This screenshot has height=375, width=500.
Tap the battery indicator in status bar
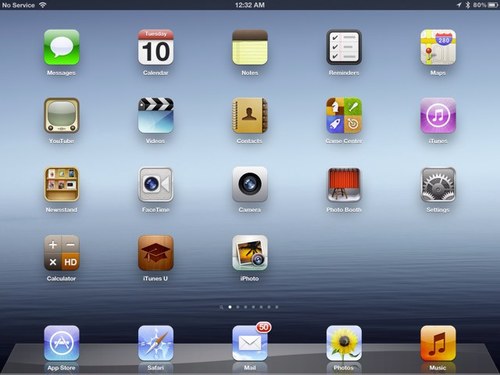[493, 5]
